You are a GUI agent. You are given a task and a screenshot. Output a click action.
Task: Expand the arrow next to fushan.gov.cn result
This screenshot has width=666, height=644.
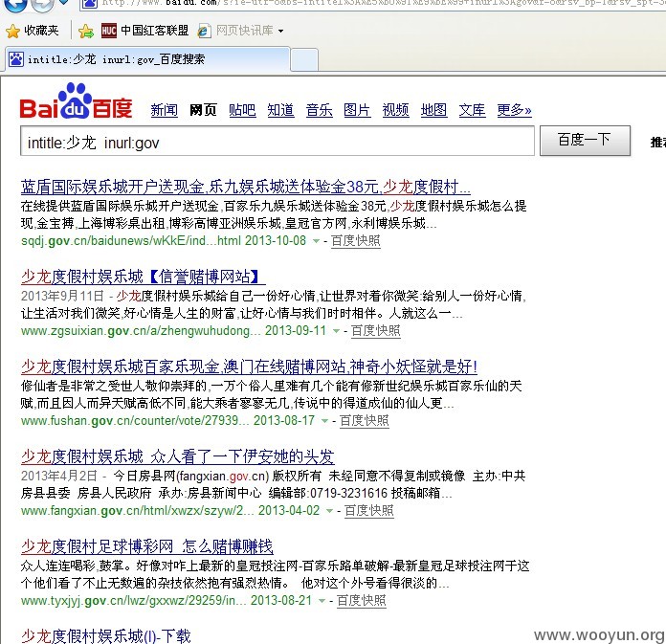coord(325,420)
